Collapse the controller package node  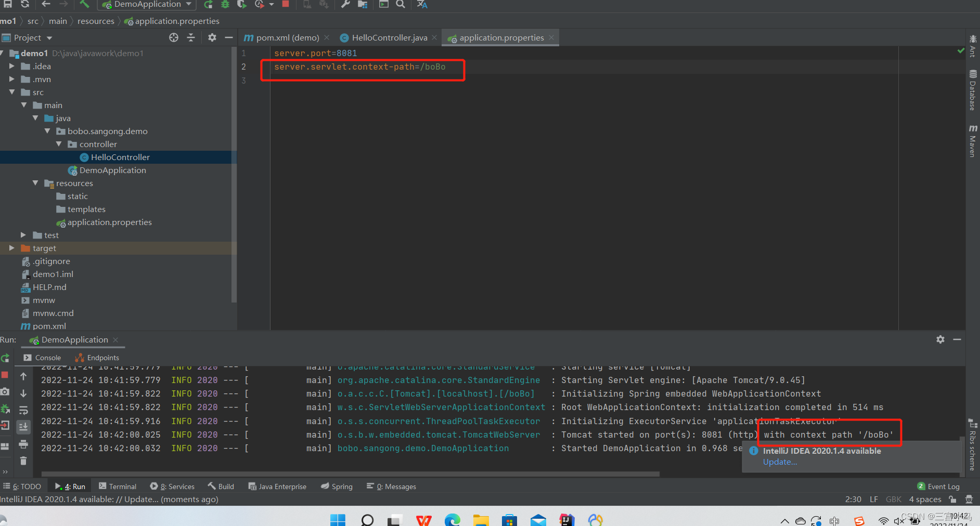[60, 144]
